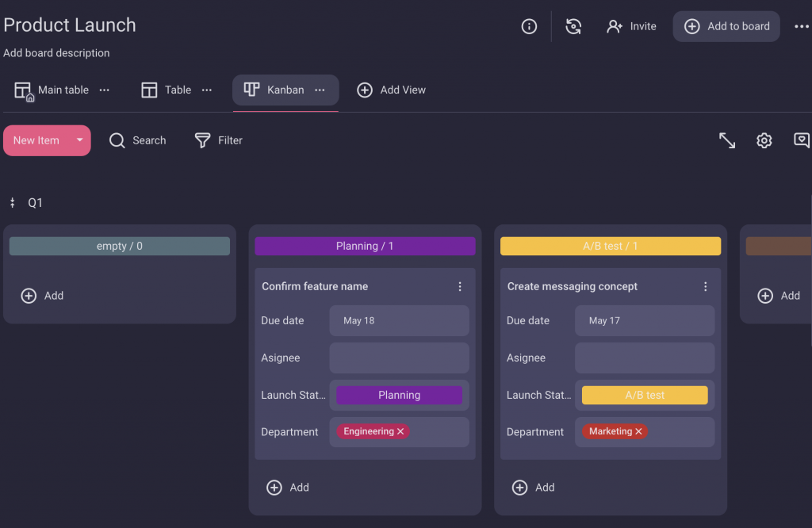Click the Invite button
Screen dimensions: 812x528
coord(631,26)
